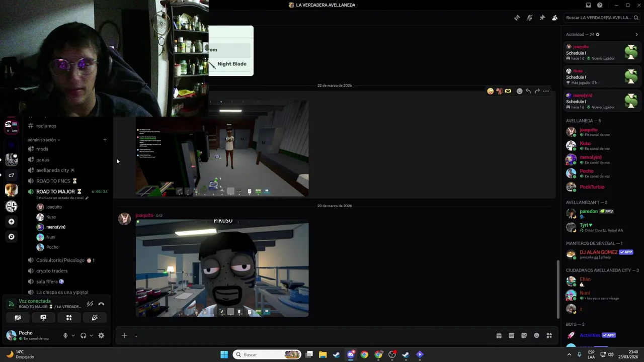The width and height of the screenshot is (644, 362).
Task: Open the GIF picker
Action: tap(511, 335)
